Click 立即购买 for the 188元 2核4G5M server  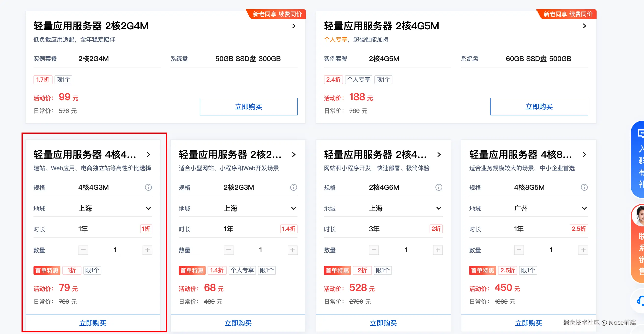[539, 107]
